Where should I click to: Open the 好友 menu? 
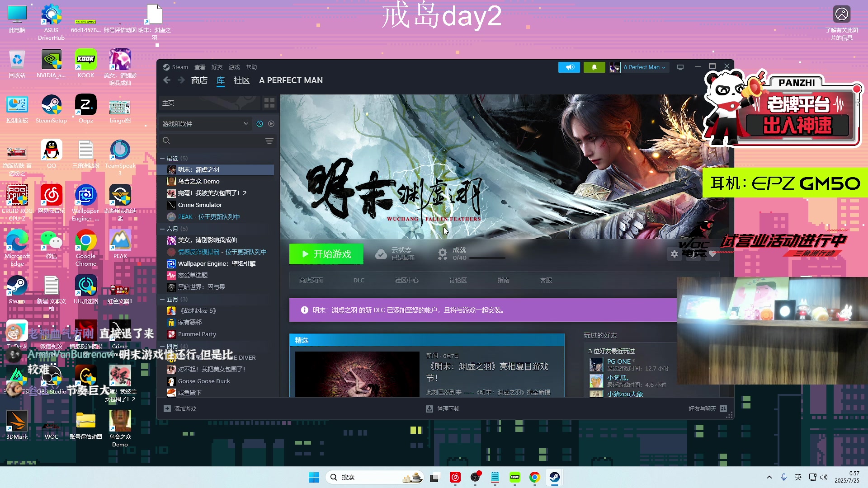click(x=217, y=67)
